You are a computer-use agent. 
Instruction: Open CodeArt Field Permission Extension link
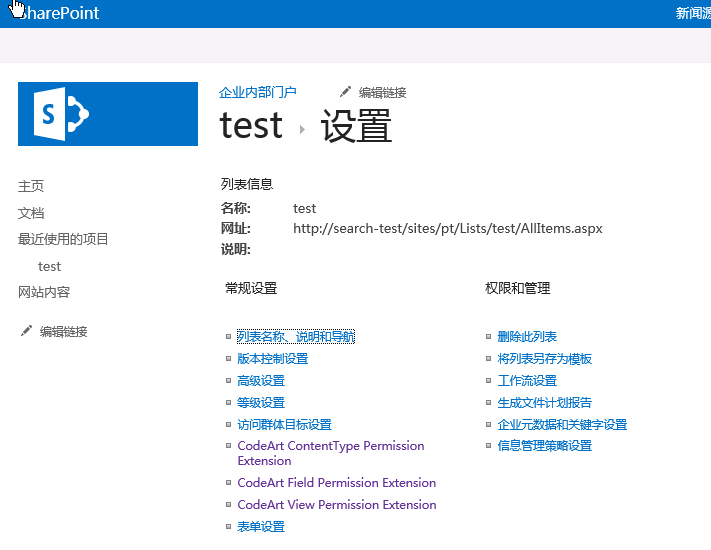click(x=336, y=482)
